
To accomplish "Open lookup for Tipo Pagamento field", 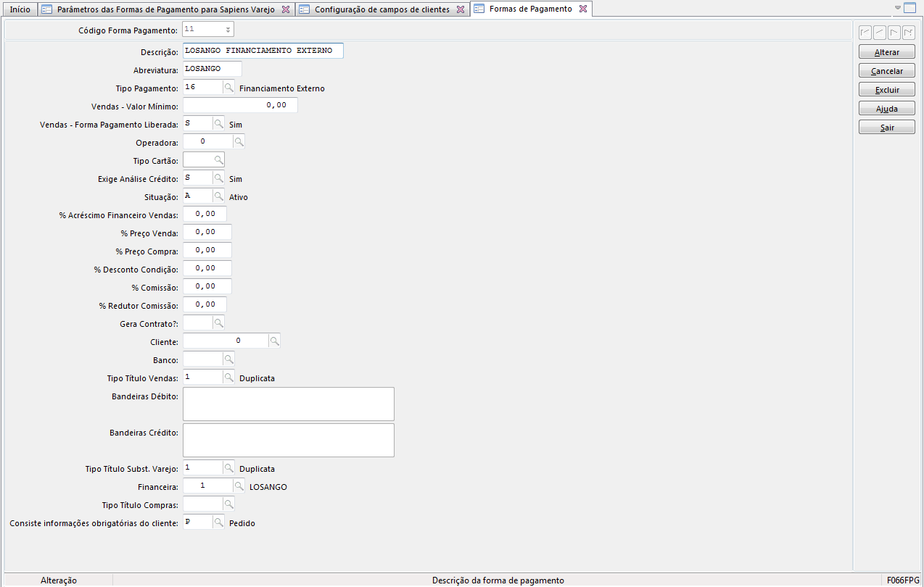I will click(228, 88).
